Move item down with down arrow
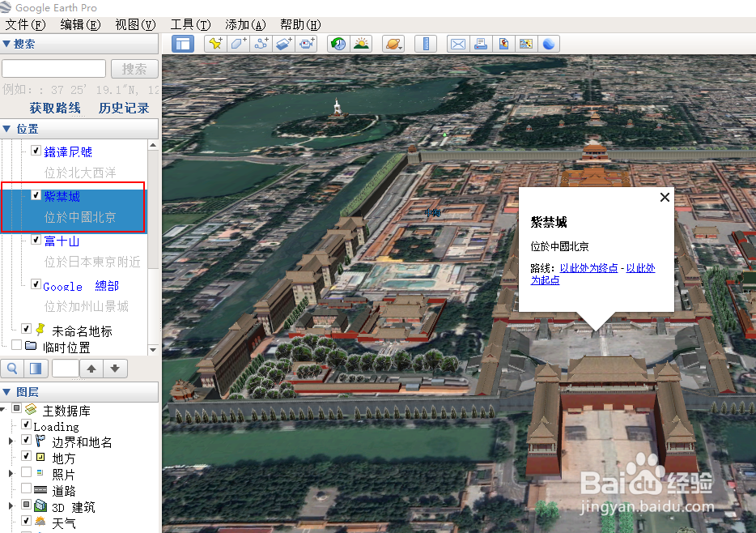Image resolution: width=756 pixels, height=533 pixels. tap(115, 369)
